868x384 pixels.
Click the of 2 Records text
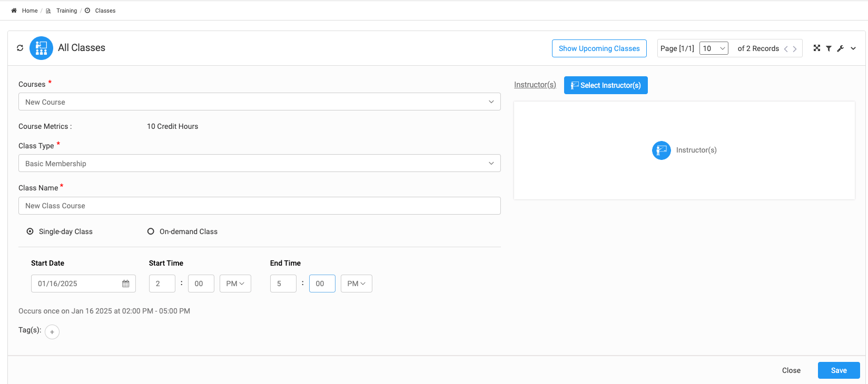(758, 48)
